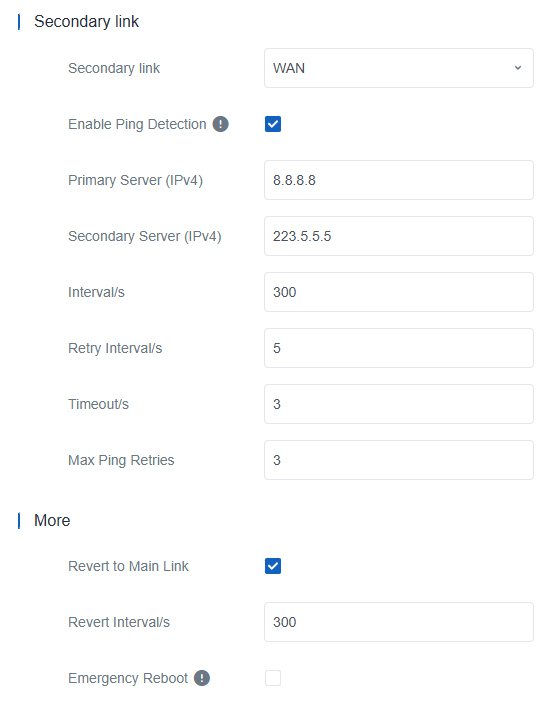Screen dimensions: 556x701
Task: Uncheck the Enable Ping Detection checkbox
Action: click(273, 124)
